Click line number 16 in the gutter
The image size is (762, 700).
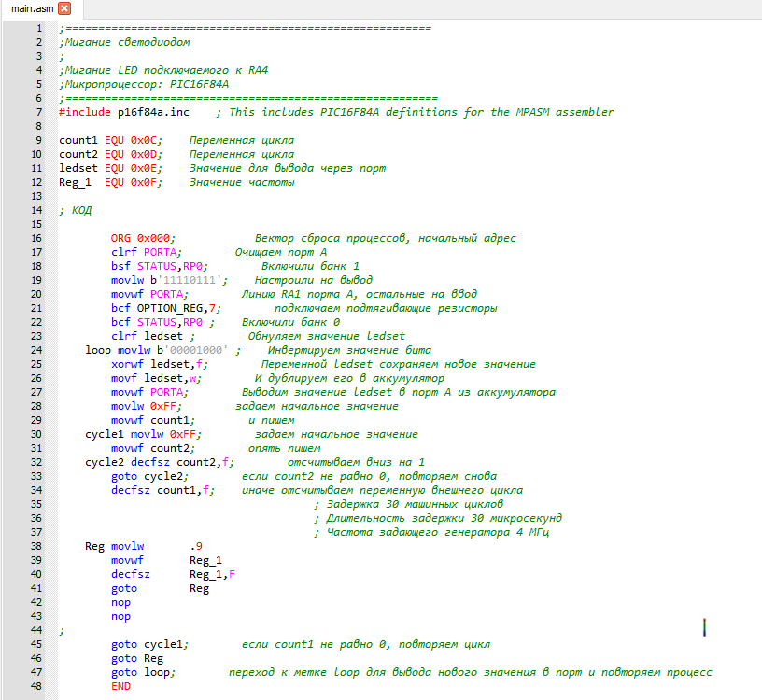(37, 238)
